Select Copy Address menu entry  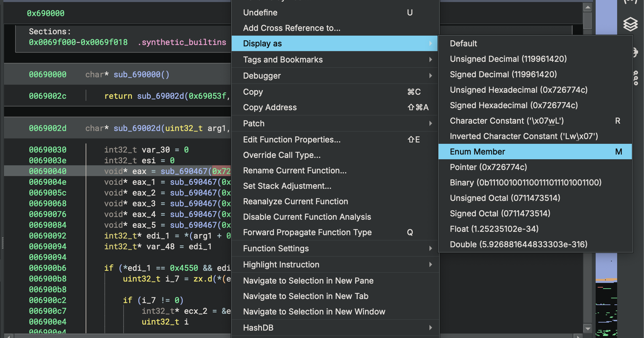[334, 107]
